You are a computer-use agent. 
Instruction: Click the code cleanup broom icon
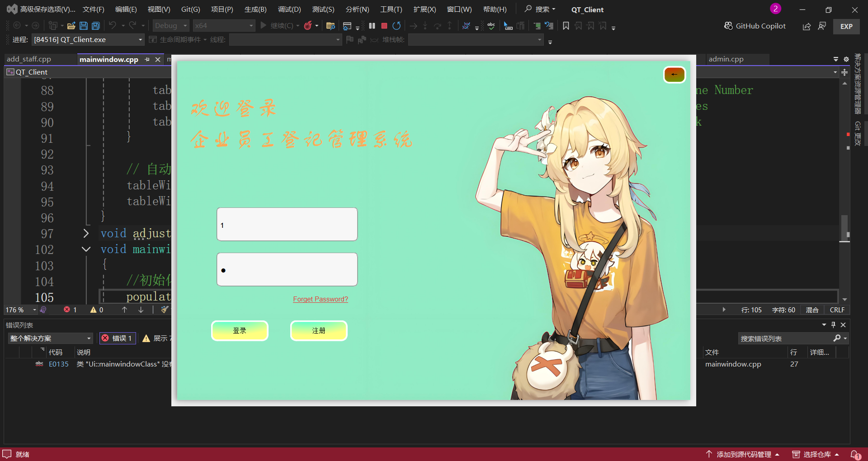point(165,310)
